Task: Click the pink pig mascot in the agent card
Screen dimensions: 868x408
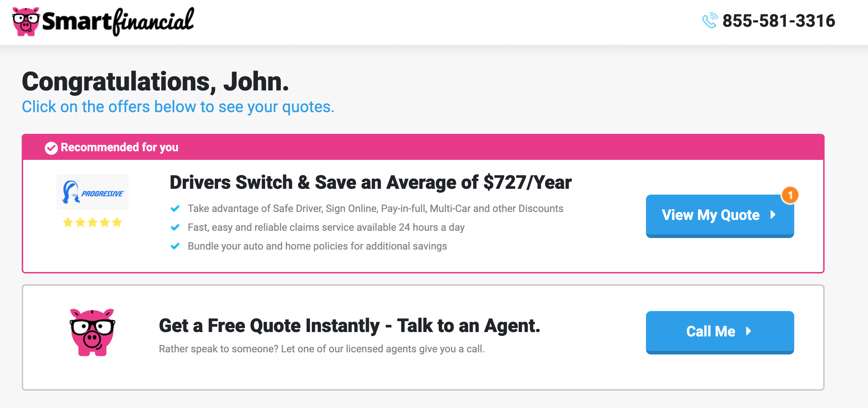Action: point(92,332)
